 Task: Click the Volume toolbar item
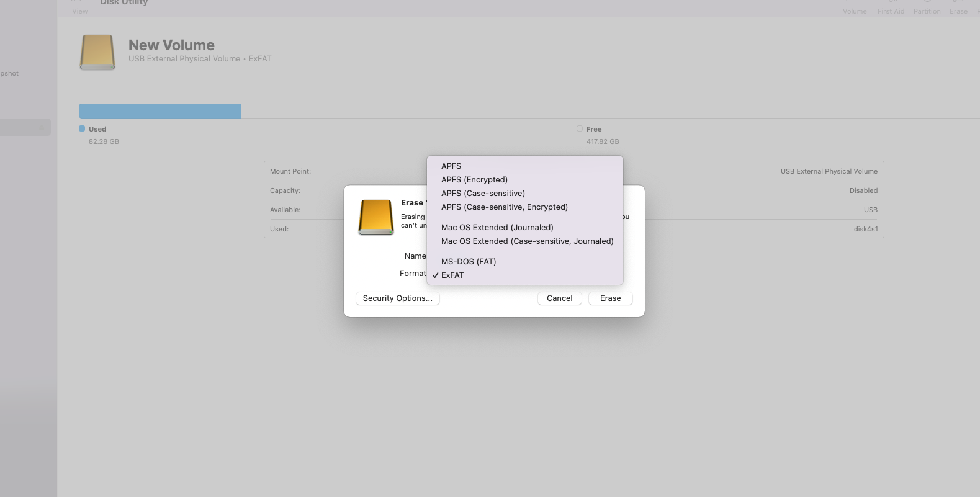tap(855, 8)
